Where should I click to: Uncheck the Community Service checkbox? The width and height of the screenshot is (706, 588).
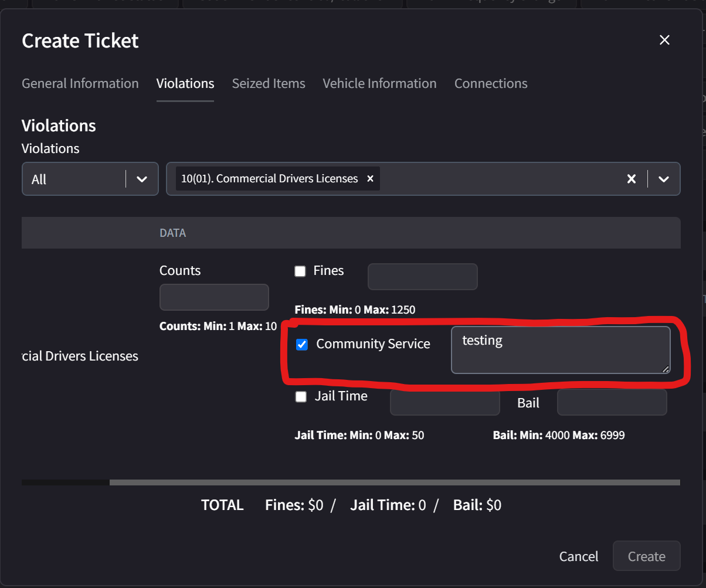[x=302, y=345]
